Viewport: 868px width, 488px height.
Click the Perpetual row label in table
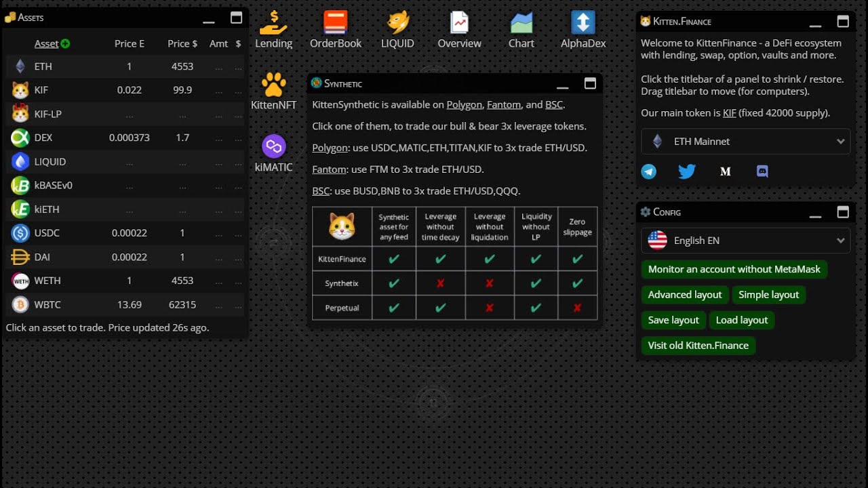pyautogui.click(x=342, y=308)
